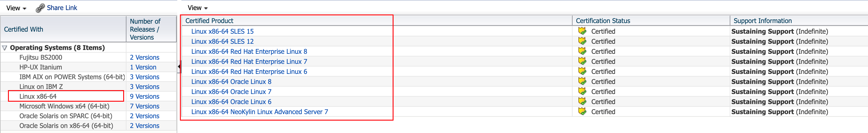This screenshot has height=133, width=868.
Task: Collapse the left pane with splitter arrow
Action: click(179, 67)
